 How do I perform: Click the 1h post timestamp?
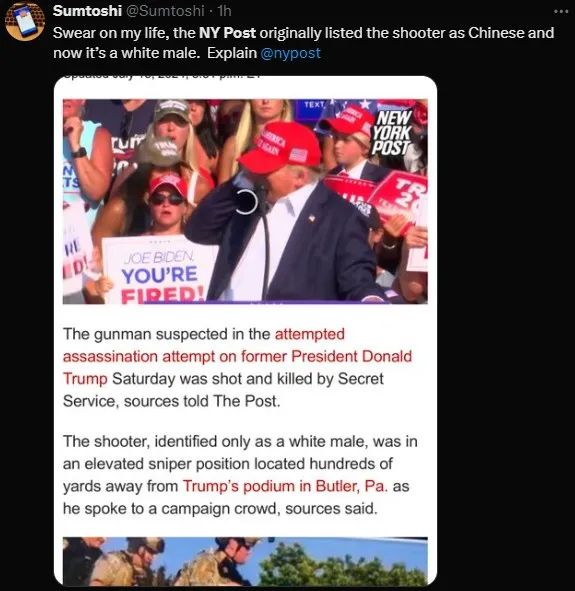(x=224, y=11)
